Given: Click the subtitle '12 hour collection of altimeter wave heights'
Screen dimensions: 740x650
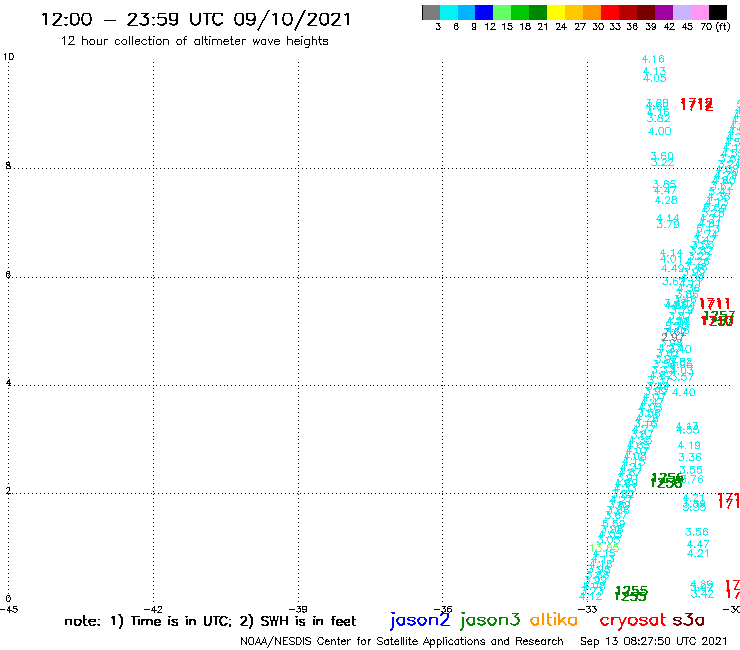Looking at the screenshot, I should click(194, 41).
